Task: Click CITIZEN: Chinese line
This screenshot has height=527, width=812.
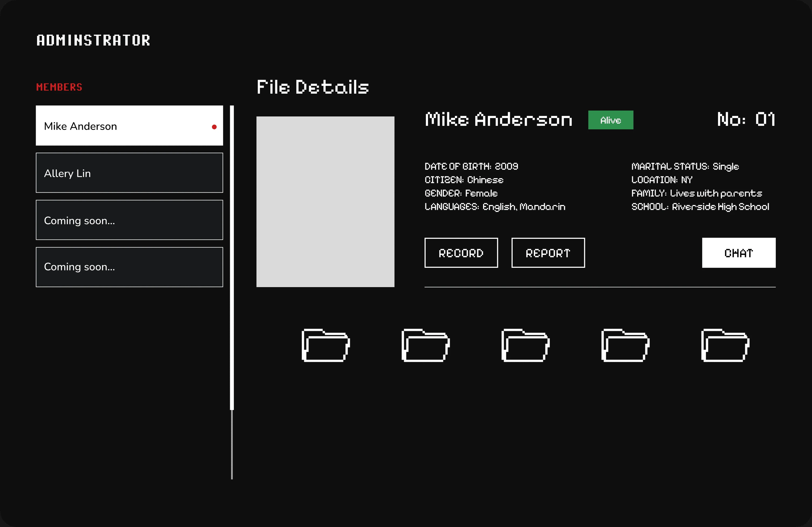Action: click(x=464, y=180)
